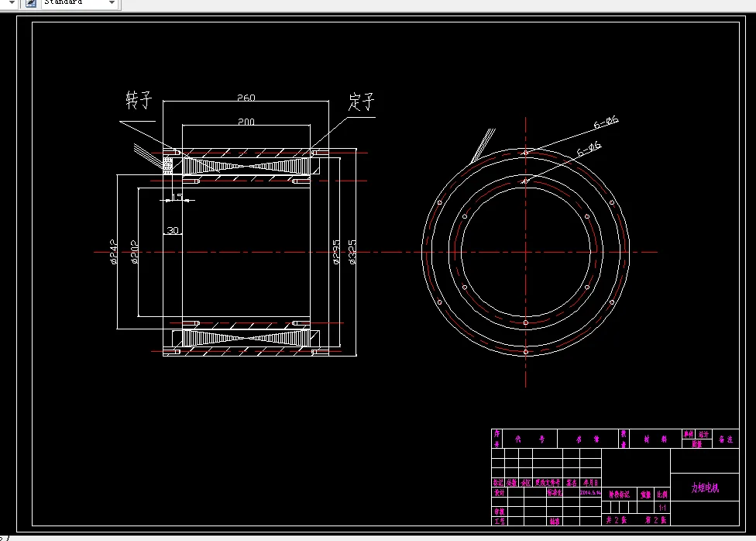This screenshot has width=756, height=541.
Task: Click the 更改文件号 header cell
Action: pyautogui.click(x=548, y=483)
